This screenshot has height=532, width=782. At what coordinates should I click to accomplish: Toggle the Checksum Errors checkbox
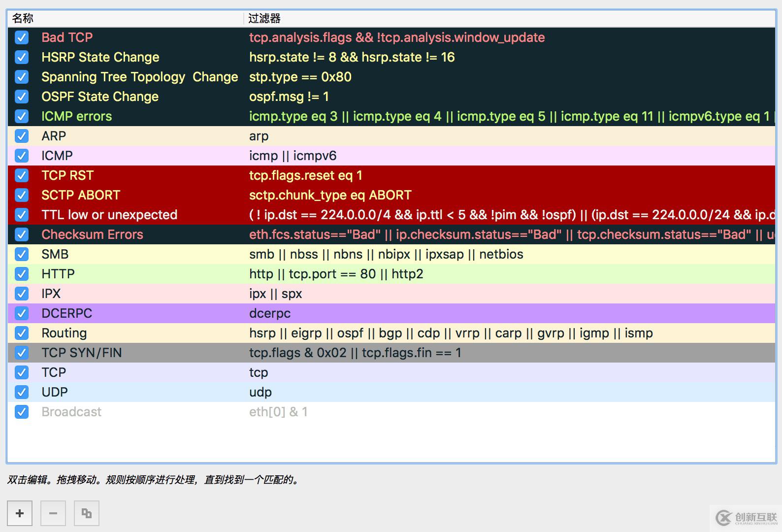(22, 234)
